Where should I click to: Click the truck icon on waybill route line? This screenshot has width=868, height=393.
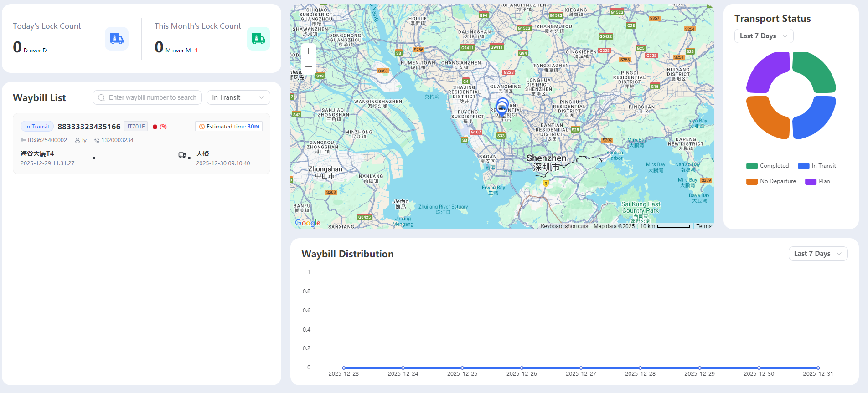tap(182, 155)
